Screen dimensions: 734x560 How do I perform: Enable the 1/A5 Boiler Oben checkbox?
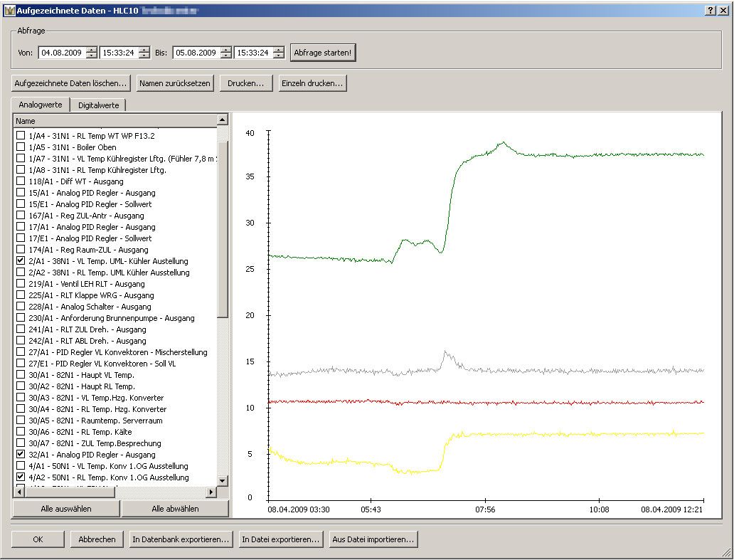(x=21, y=147)
